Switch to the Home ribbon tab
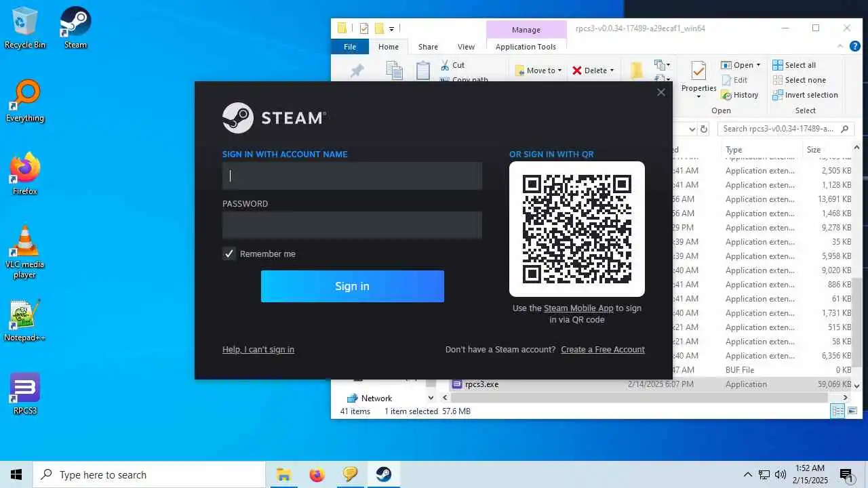Viewport: 868px width, 488px height. click(389, 47)
